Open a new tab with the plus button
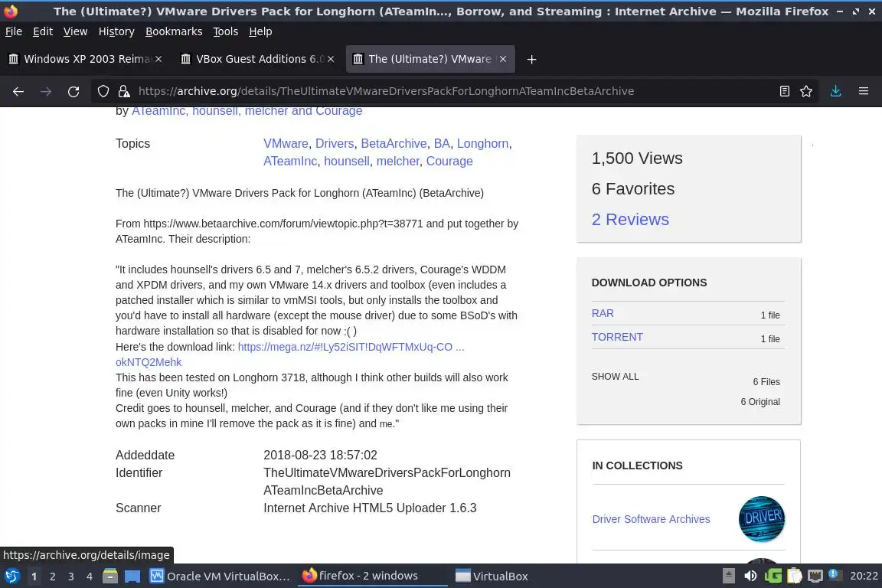This screenshot has height=588, width=882. (x=531, y=59)
